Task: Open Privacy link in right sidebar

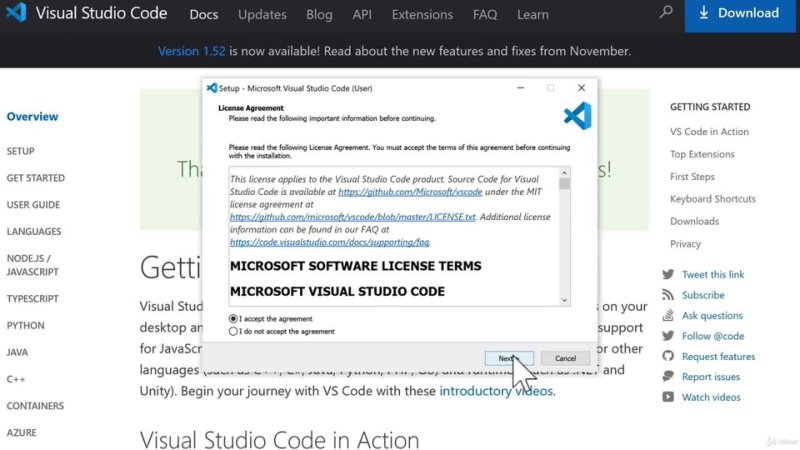Action: (685, 244)
